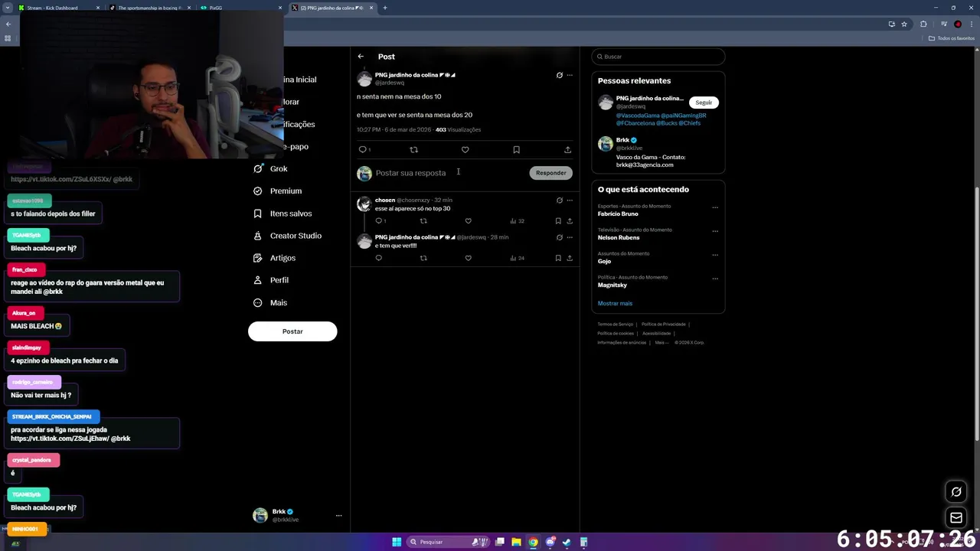
Task: Go back using the Post header arrow
Action: [x=361, y=57]
